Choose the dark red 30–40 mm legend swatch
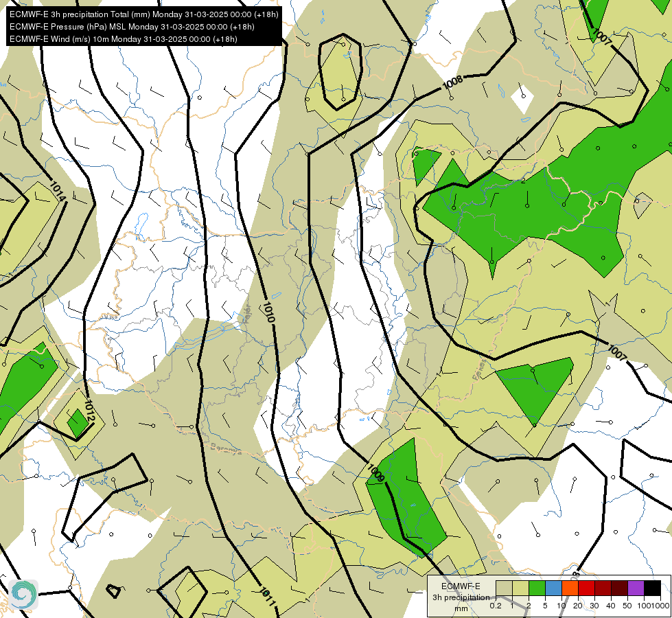The height and width of the screenshot is (618, 672). coord(603,588)
